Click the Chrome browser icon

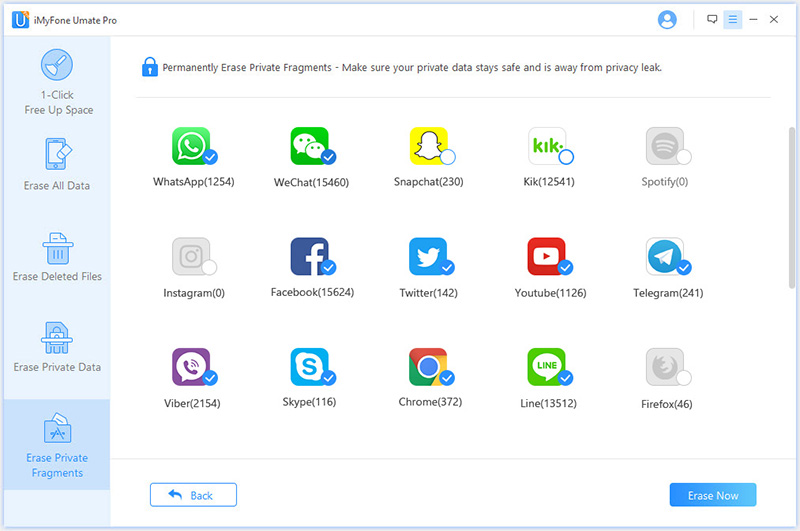[428, 367]
